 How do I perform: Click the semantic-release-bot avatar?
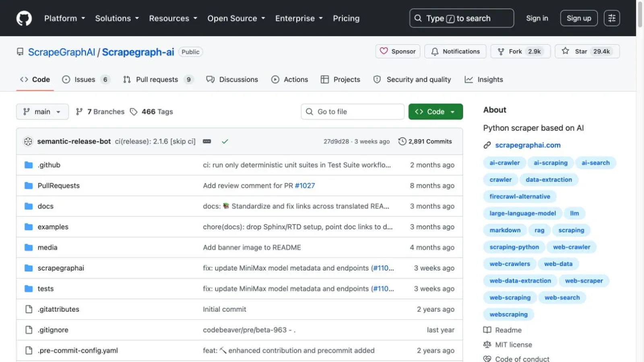[x=28, y=141]
